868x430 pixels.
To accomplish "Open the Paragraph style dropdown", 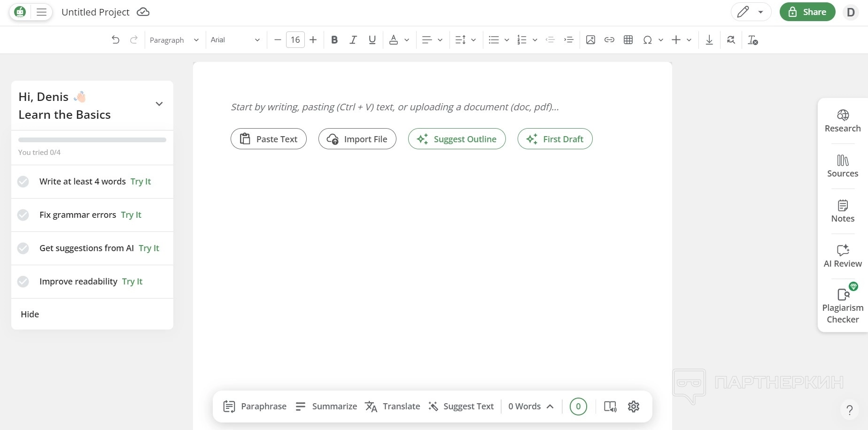I will coord(174,40).
